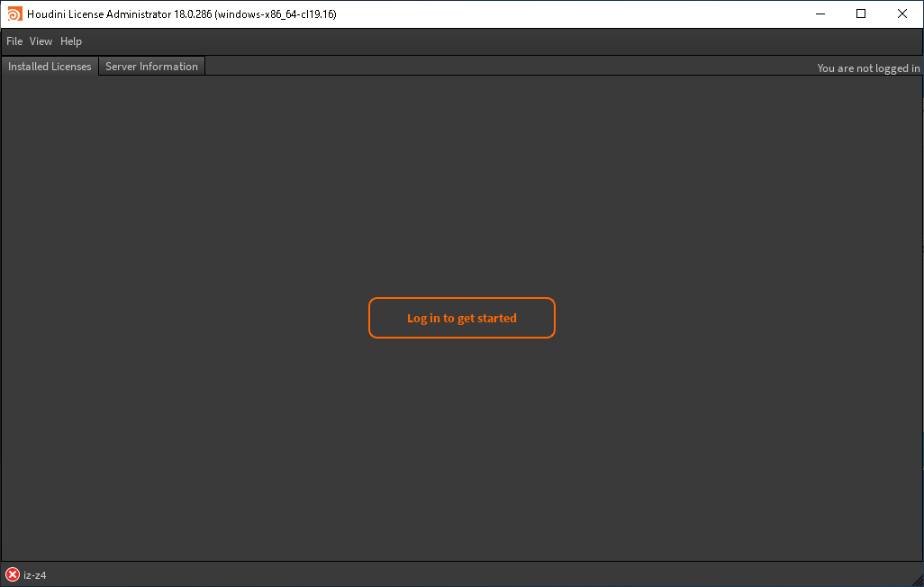Screen dimensions: 924x587
Task: Switch to the Server Information tab
Action: click(151, 67)
